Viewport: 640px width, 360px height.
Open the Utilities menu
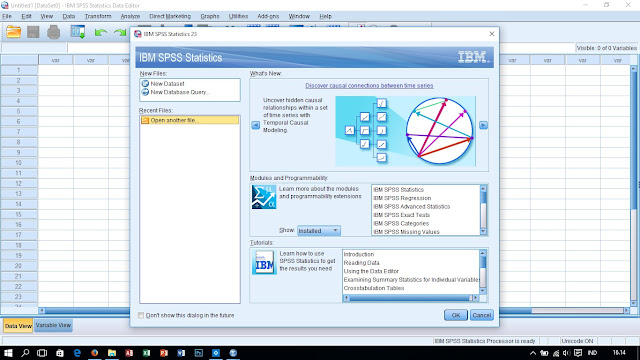click(238, 16)
